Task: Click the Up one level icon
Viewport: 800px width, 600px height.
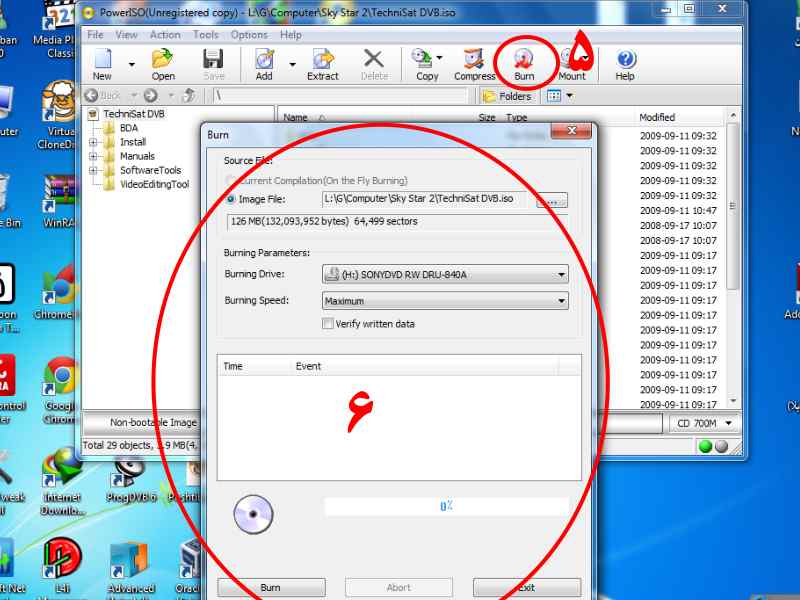Action: 189,95
